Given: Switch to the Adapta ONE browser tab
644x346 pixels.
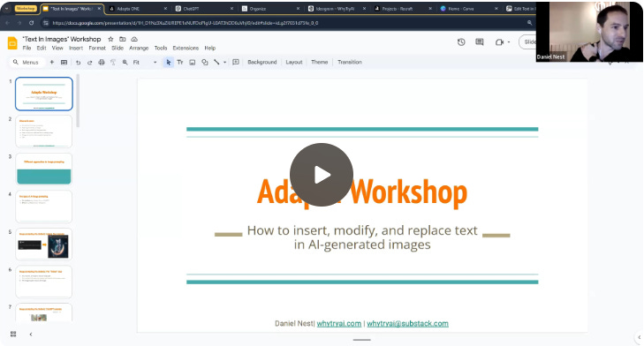Looking at the screenshot, I should pos(138,9).
